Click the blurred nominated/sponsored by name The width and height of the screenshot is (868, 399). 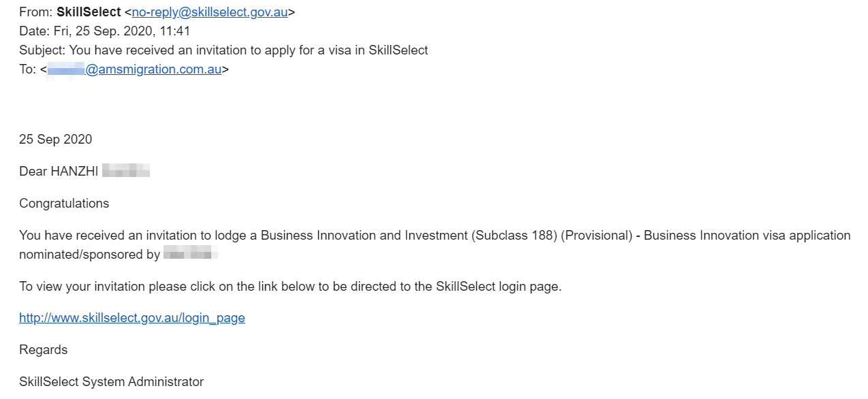point(191,255)
